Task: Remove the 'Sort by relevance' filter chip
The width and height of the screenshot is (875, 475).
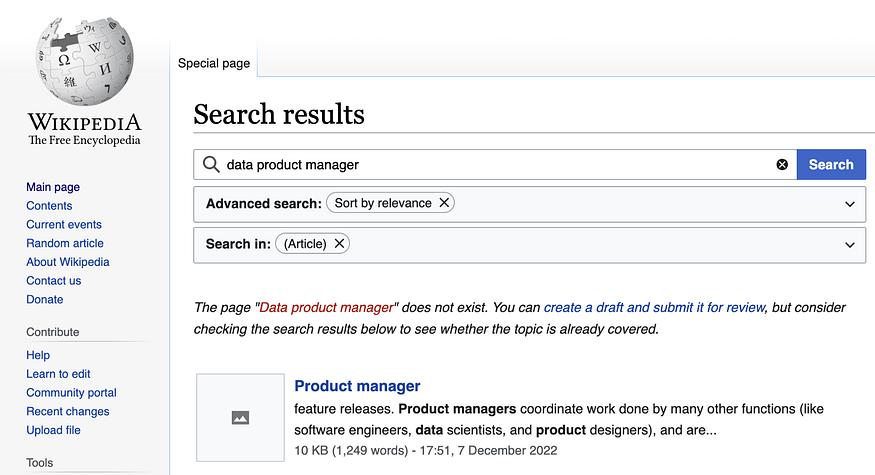Action: click(x=444, y=203)
